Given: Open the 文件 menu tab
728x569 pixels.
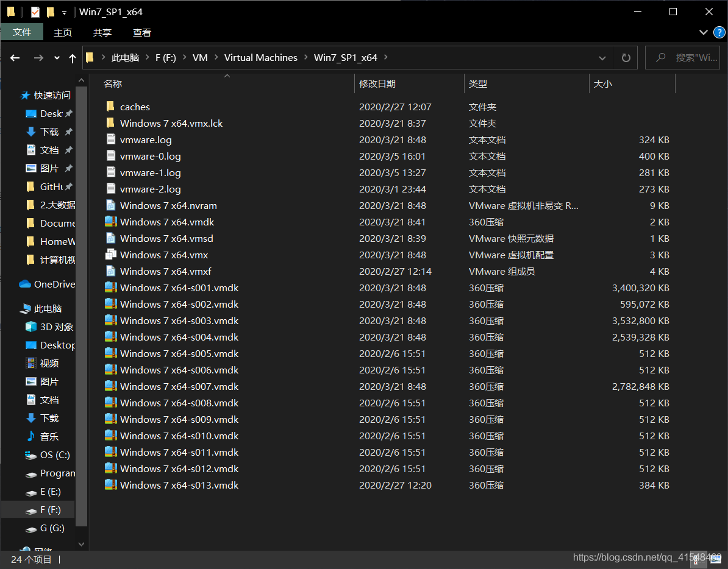Looking at the screenshot, I should tap(22, 32).
